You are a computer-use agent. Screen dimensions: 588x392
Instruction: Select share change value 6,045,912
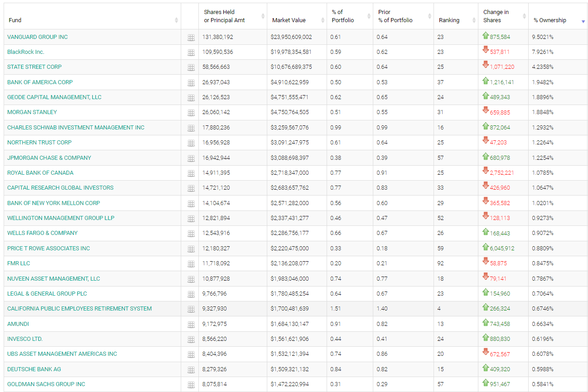point(502,249)
